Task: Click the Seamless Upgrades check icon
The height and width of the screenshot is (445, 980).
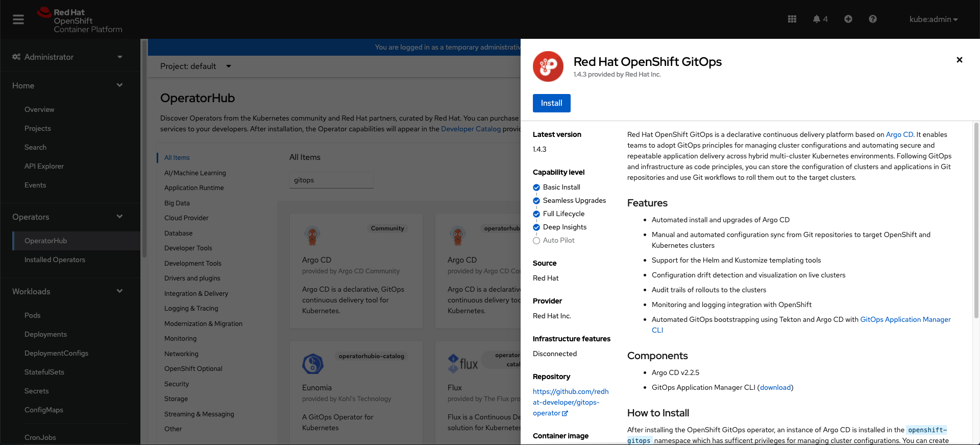Action: click(x=536, y=201)
